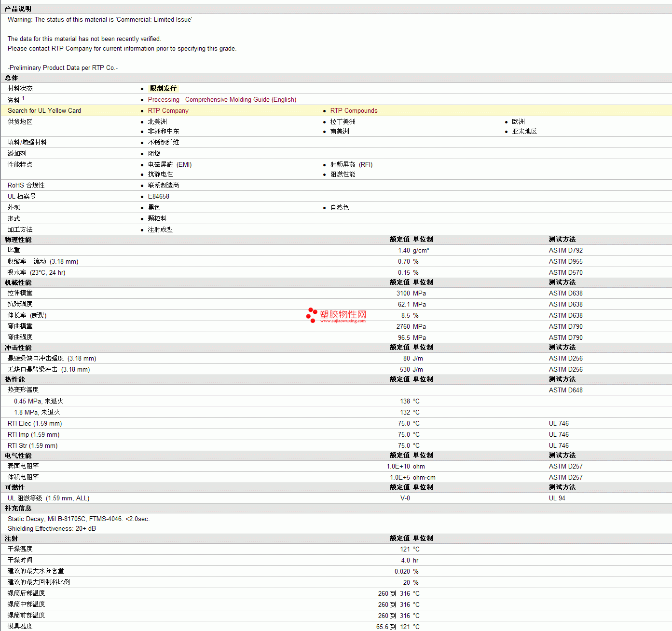Click the 电气性能 section header
672x631 pixels.
pos(18,456)
